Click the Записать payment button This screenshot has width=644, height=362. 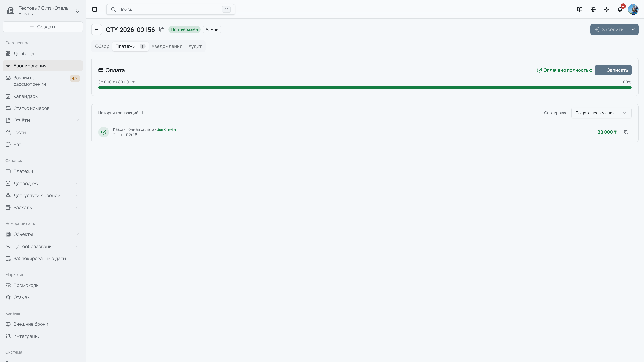tap(613, 70)
